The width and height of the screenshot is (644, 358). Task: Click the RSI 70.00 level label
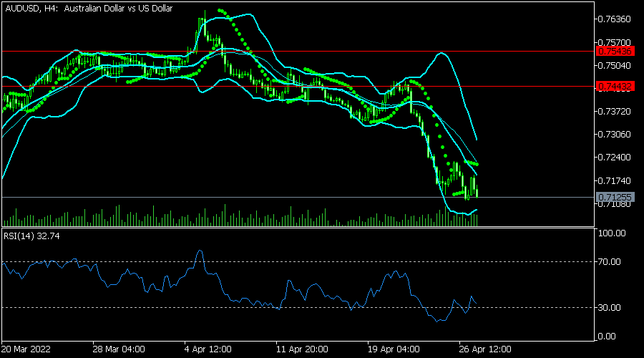click(610, 262)
